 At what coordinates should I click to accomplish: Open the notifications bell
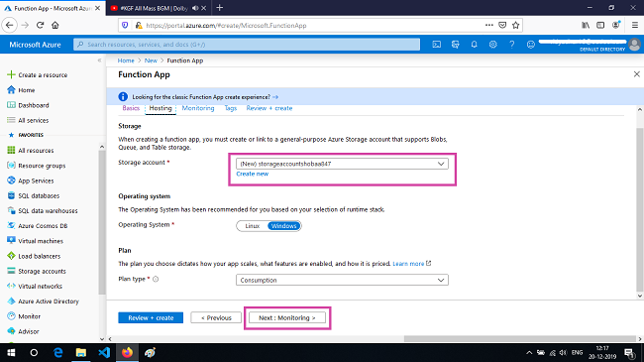coord(474,45)
